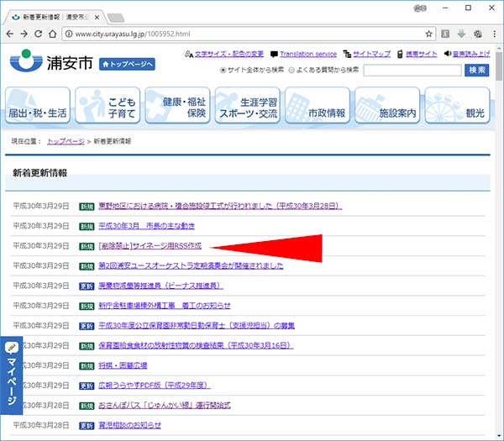Click the site search text field
The width and height of the screenshot is (504, 441).
(411, 70)
